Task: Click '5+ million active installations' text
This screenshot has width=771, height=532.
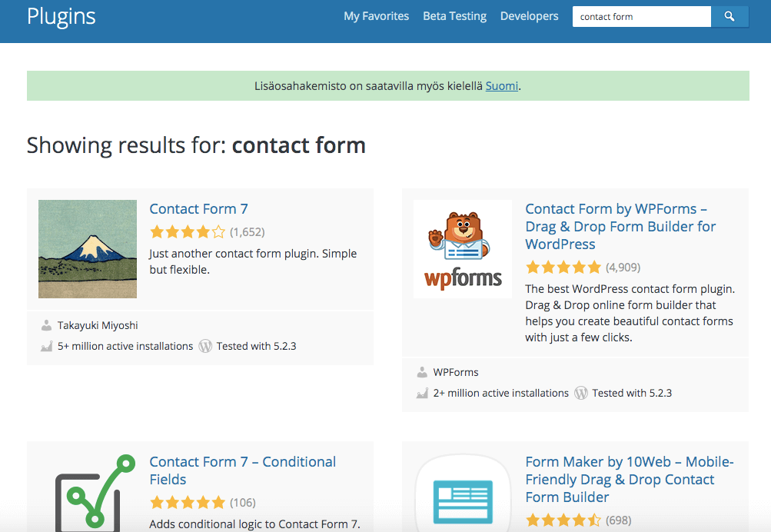Action: tap(125, 346)
